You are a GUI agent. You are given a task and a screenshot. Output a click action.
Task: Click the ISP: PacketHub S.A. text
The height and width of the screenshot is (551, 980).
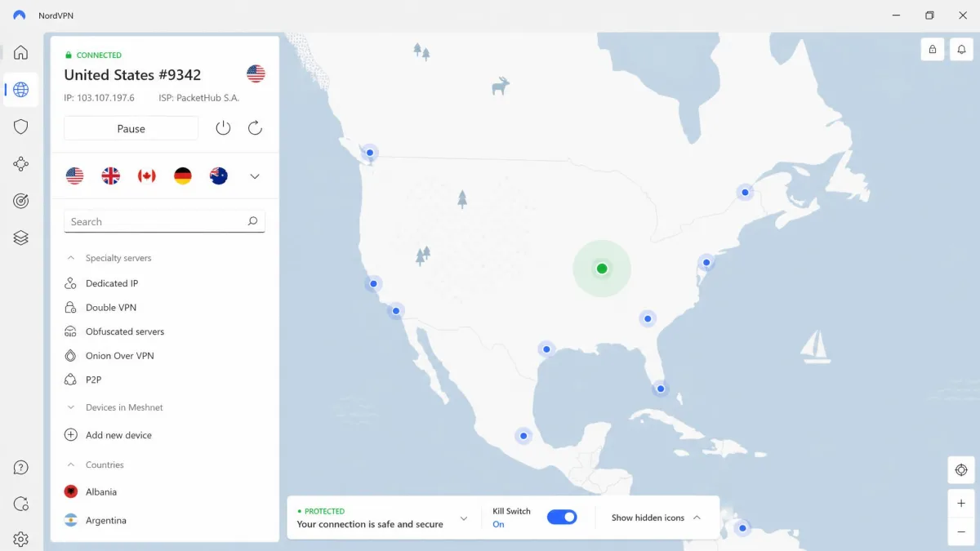pyautogui.click(x=199, y=98)
